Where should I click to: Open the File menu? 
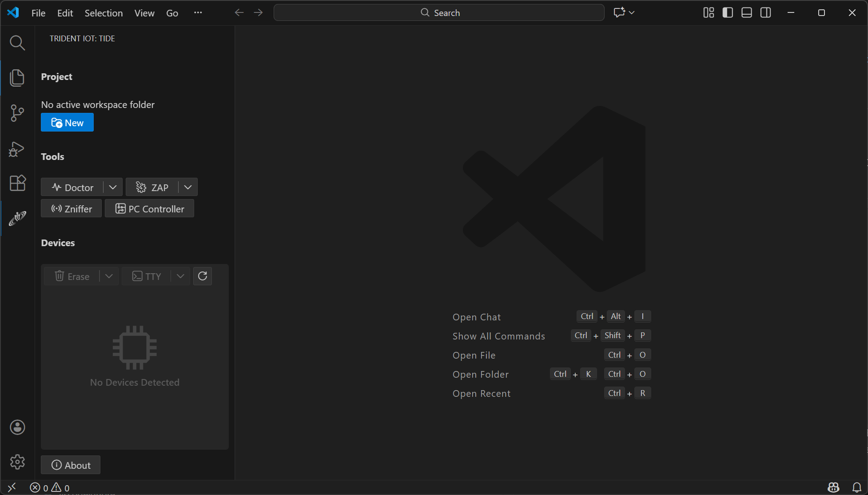[38, 13]
